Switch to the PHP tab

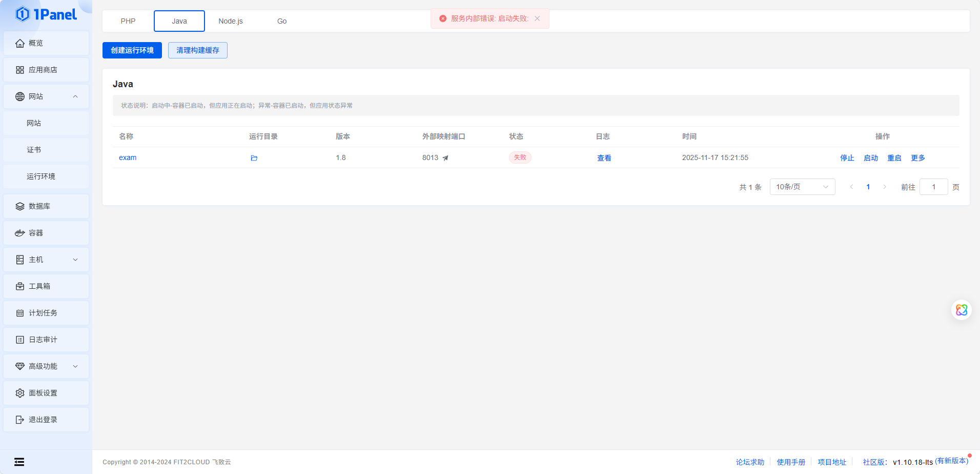click(128, 21)
